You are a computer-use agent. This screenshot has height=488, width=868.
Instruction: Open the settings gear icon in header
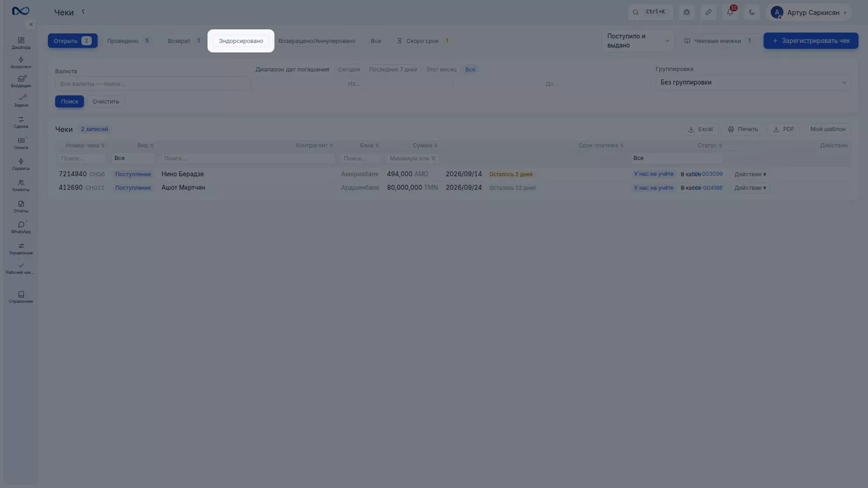click(x=687, y=12)
